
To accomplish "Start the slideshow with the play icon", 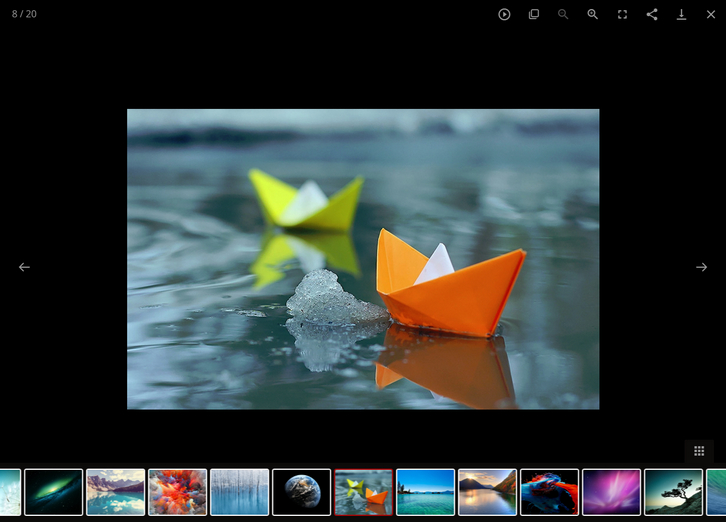I will coord(504,14).
